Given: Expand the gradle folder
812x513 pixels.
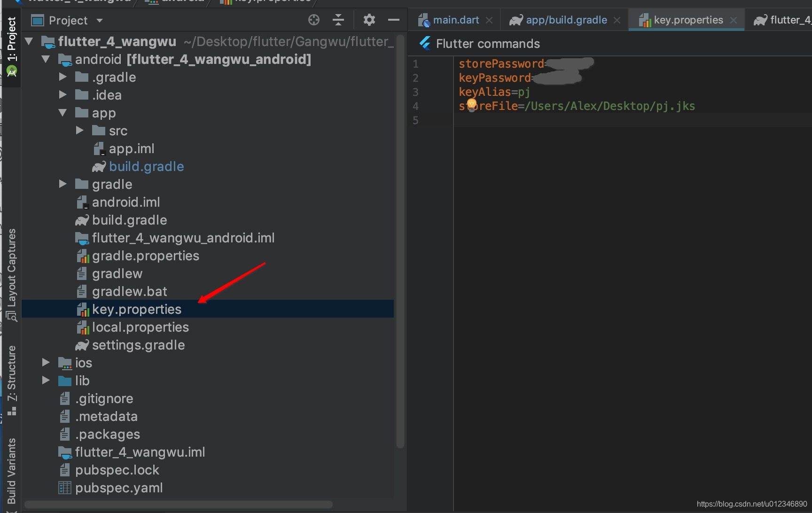Looking at the screenshot, I should pos(63,184).
